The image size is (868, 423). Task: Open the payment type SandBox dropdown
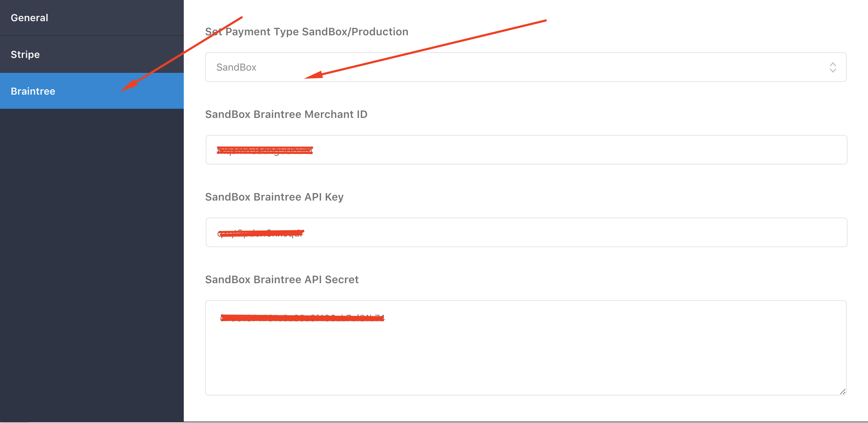click(525, 67)
